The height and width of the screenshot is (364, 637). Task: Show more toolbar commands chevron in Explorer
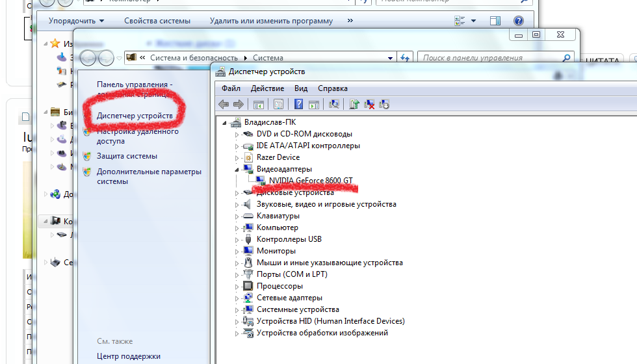(350, 20)
